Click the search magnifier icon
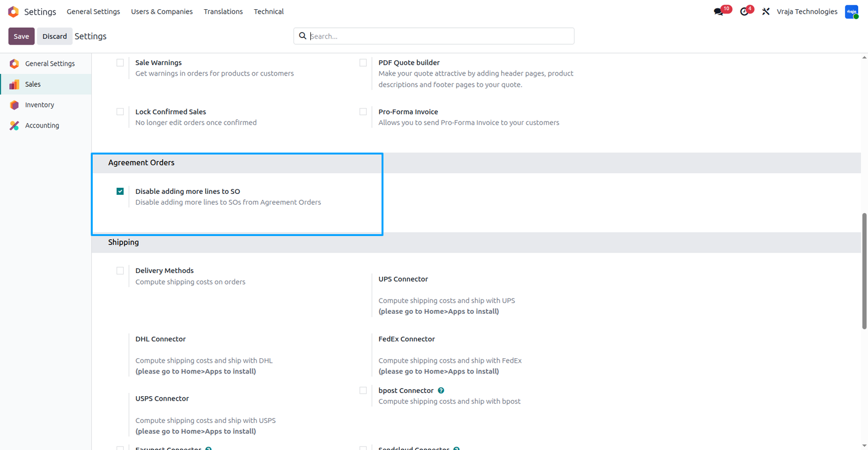The image size is (868, 450). [303, 36]
